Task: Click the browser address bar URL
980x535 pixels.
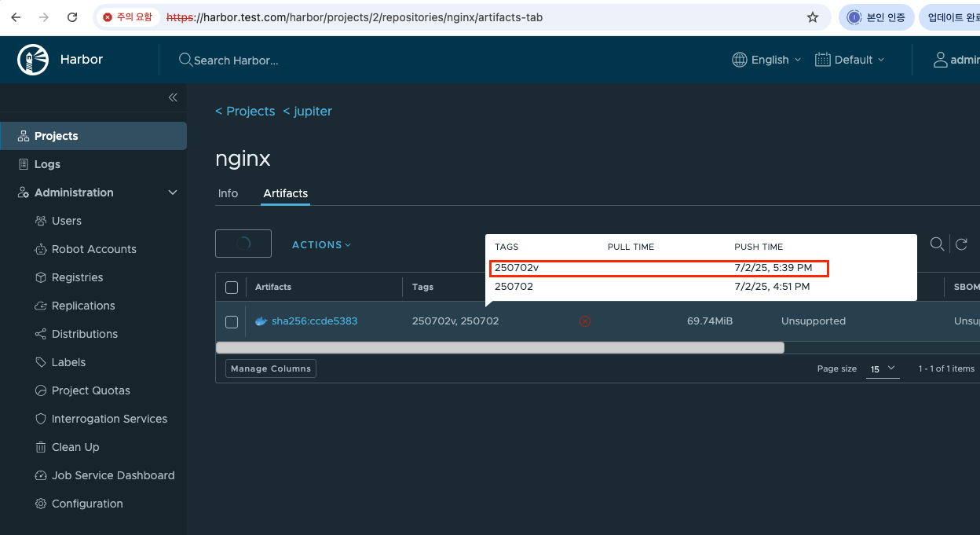Action: (354, 17)
